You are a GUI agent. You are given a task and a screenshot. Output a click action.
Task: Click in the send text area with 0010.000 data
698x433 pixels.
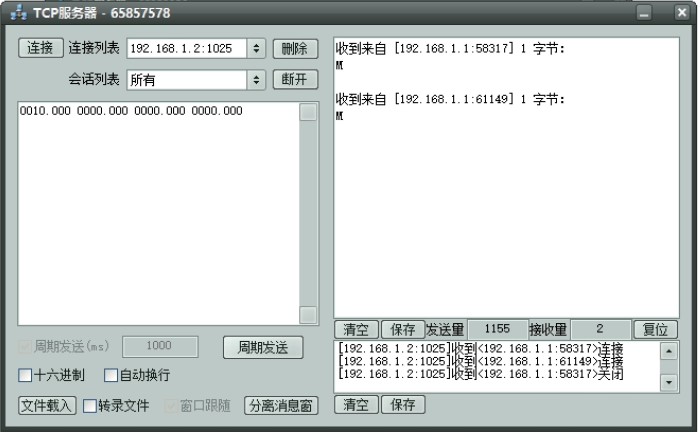158,214
